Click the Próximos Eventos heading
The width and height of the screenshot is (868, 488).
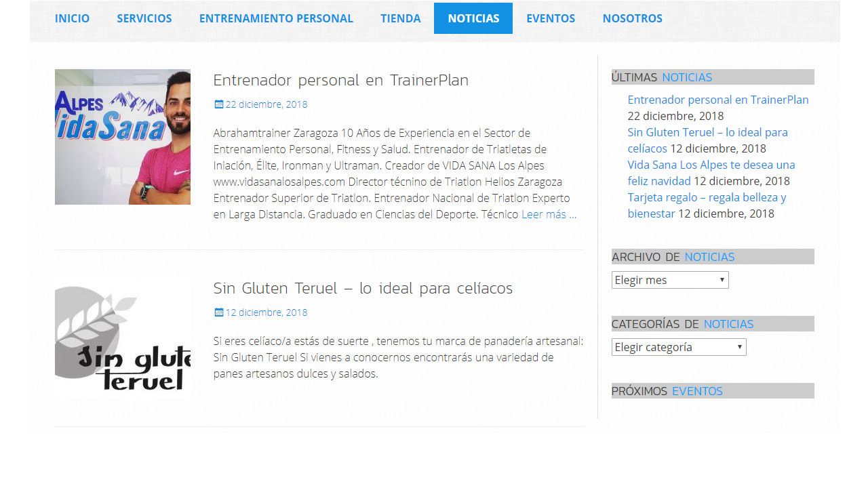pos(713,391)
